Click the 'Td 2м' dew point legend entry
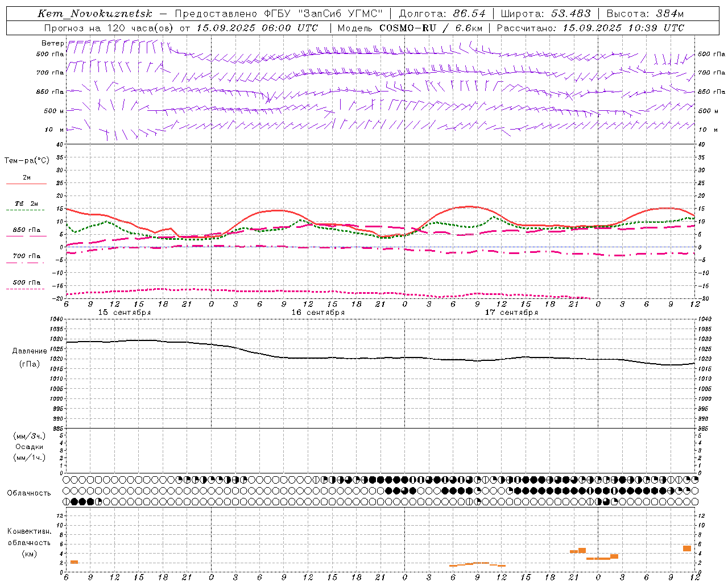 point(27,203)
